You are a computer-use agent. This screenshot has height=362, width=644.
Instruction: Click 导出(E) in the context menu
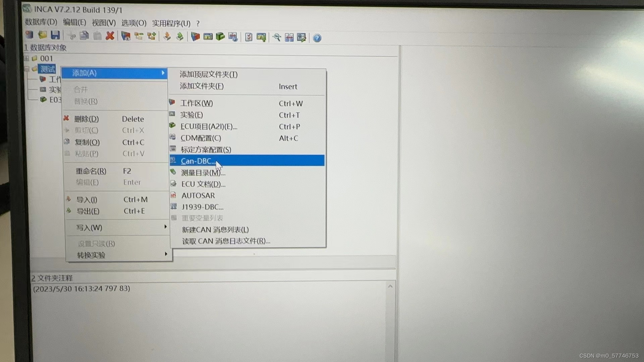click(88, 211)
